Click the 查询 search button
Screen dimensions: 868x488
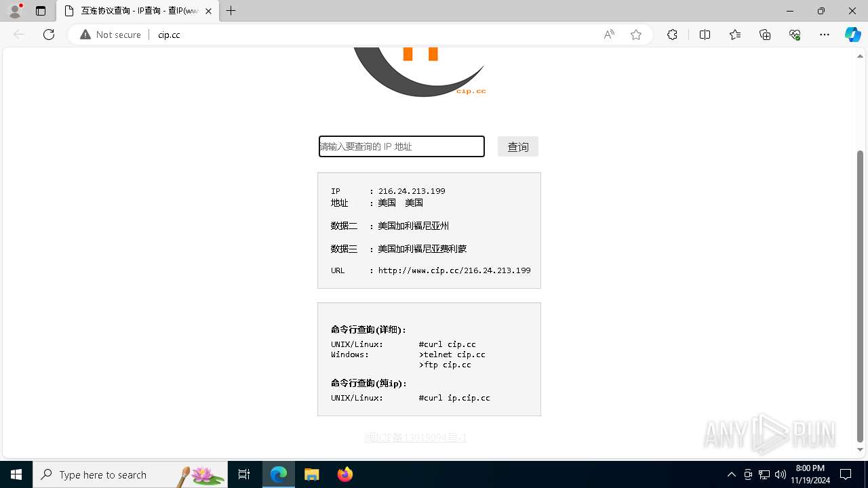518,146
